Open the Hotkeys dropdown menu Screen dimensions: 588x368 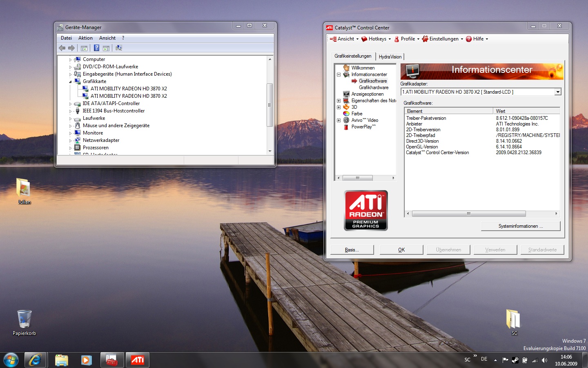pyautogui.click(x=376, y=39)
